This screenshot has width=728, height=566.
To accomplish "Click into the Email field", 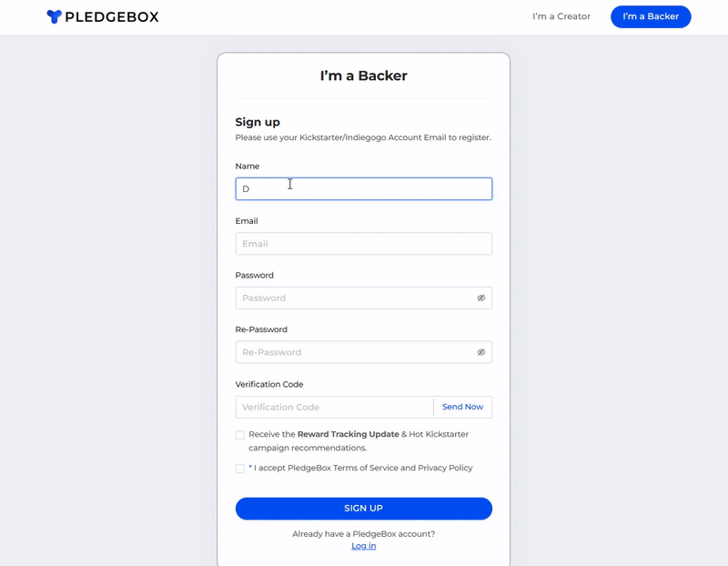I will pos(363,244).
